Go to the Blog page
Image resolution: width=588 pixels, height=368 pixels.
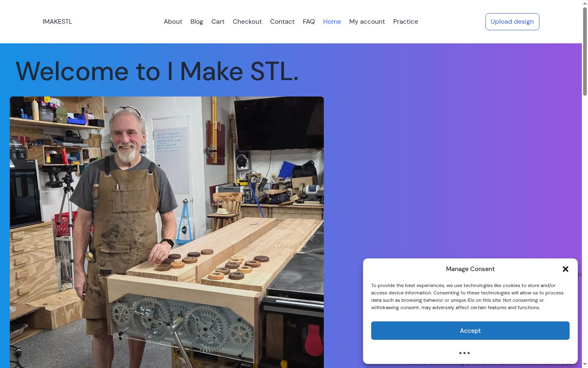coord(196,22)
